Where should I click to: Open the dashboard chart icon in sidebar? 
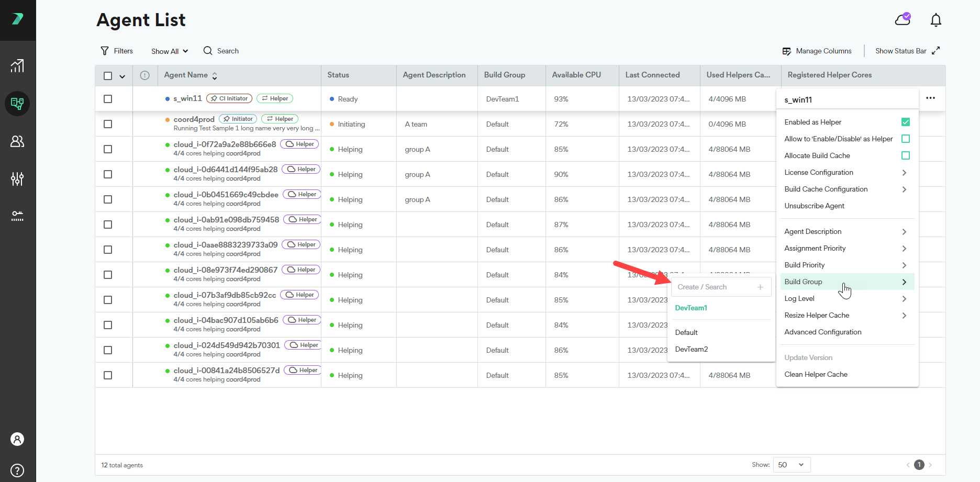[17, 65]
